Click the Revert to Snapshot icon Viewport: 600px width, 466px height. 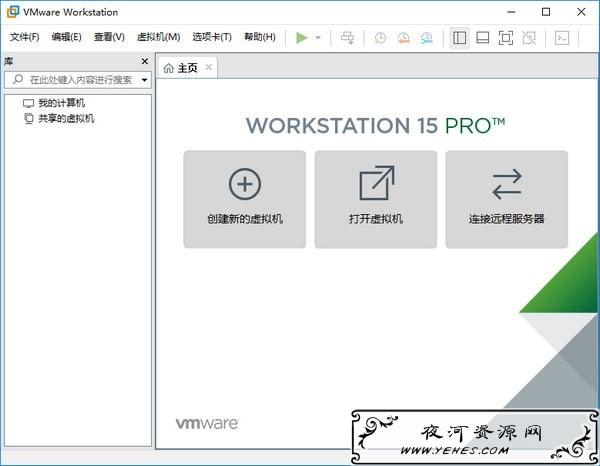pyautogui.click(x=403, y=38)
